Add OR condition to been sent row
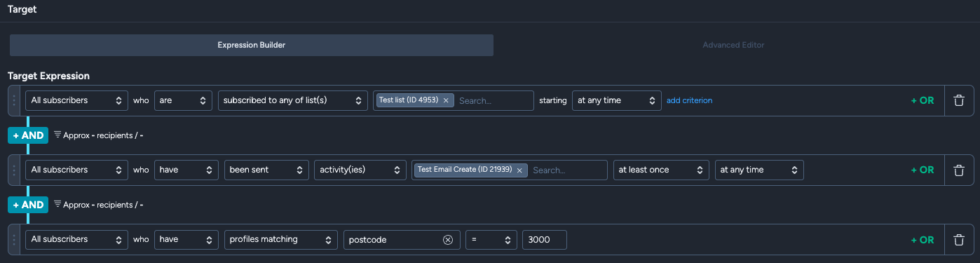This screenshot has width=980, height=263. pyautogui.click(x=923, y=170)
